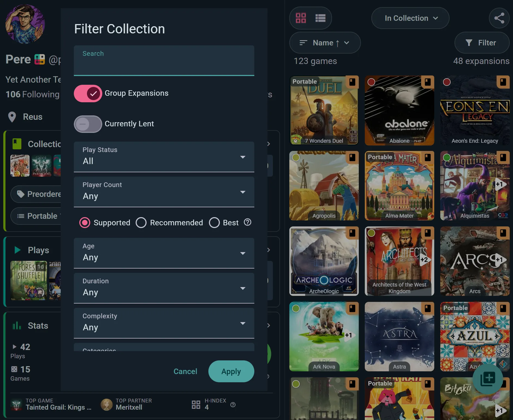Click the 15 Games stat
The image size is (513, 420).
pyautogui.click(x=21, y=373)
